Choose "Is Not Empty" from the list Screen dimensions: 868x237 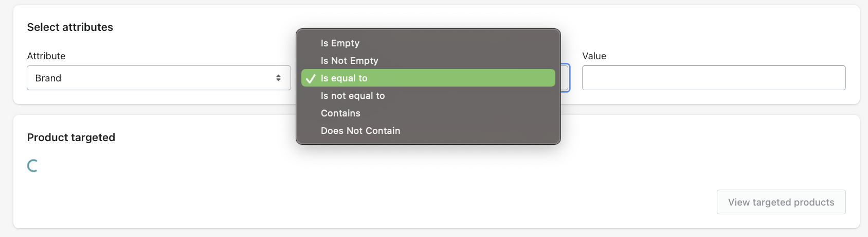[349, 61]
